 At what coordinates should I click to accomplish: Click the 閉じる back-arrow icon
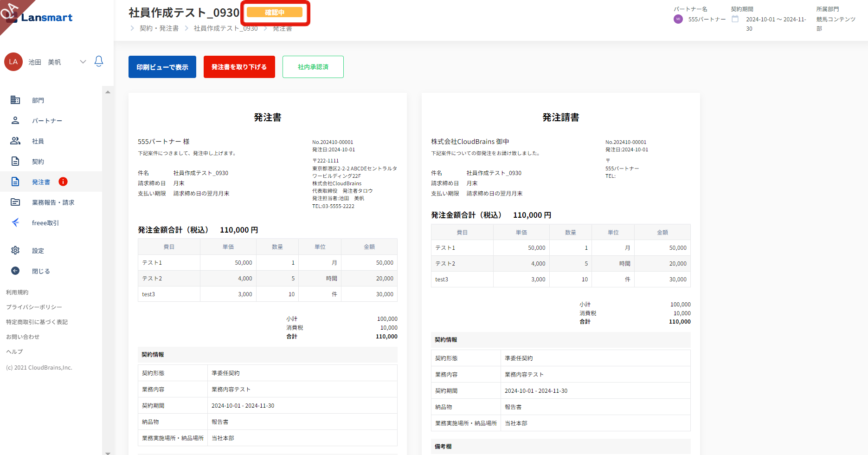click(x=15, y=271)
